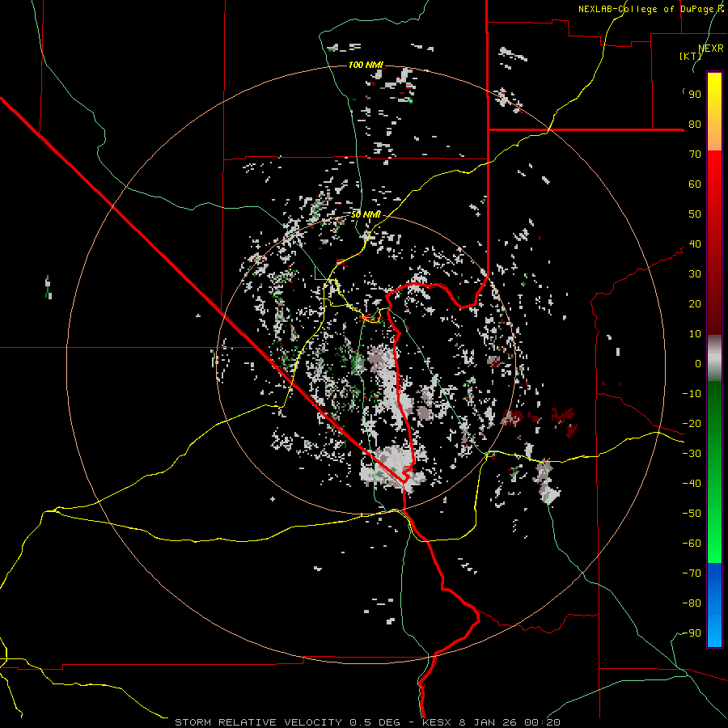Click the 8 JAN 26 date in the footer
This screenshot has height=728, width=728.
click(488, 722)
